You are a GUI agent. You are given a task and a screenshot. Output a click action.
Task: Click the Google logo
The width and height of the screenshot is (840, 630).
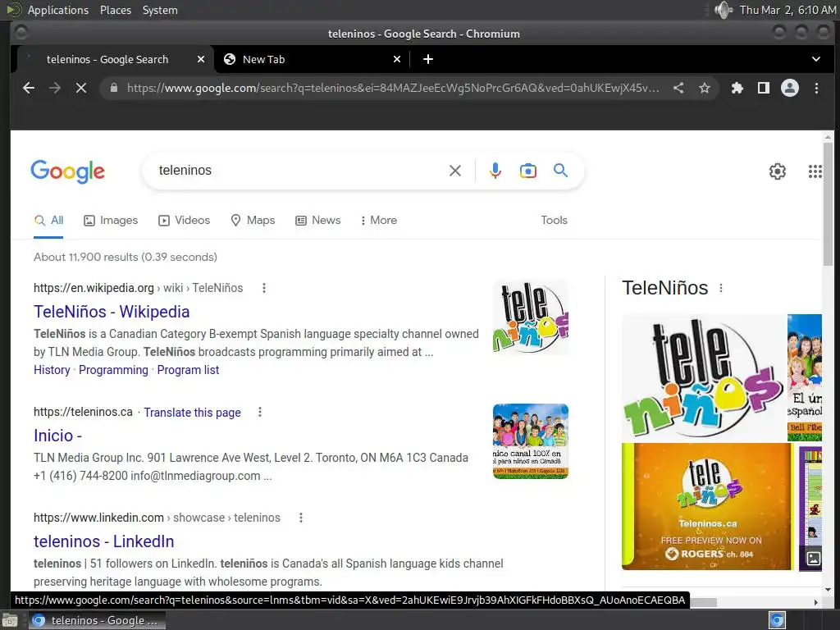(x=68, y=171)
